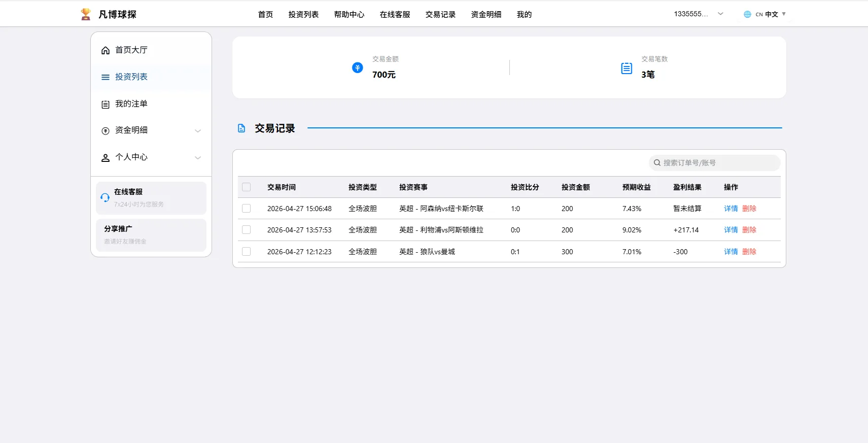Select 首页大厅 in sidebar

[x=151, y=50]
